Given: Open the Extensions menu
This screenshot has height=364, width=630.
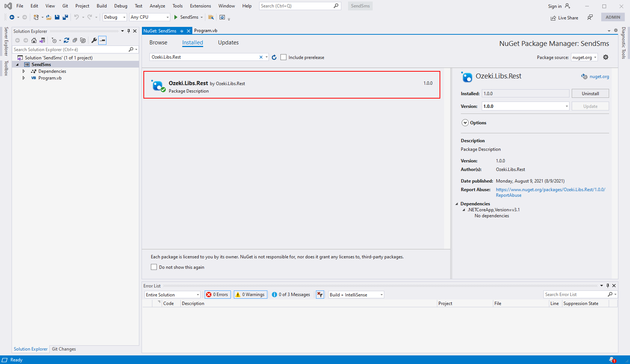Looking at the screenshot, I should pos(200,6).
